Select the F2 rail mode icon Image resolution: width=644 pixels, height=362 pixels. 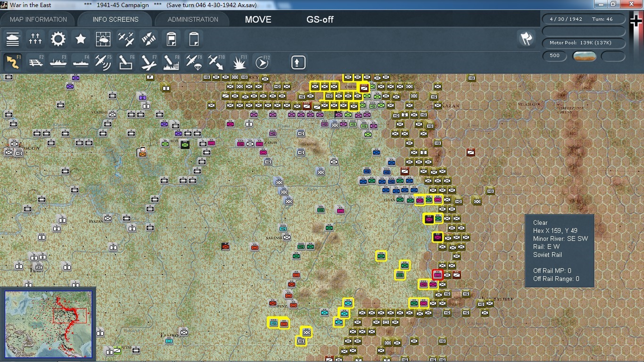pos(35,62)
